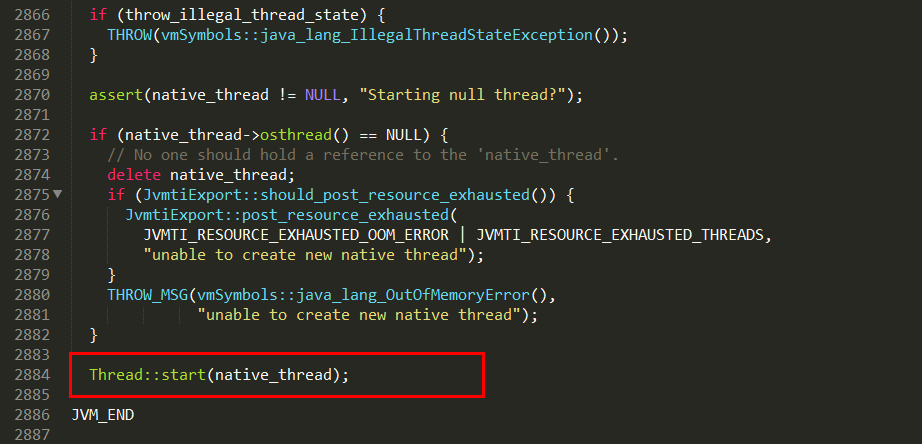
Task: Click java_lang_IllegalThreadStateException symbol
Action: (417, 35)
